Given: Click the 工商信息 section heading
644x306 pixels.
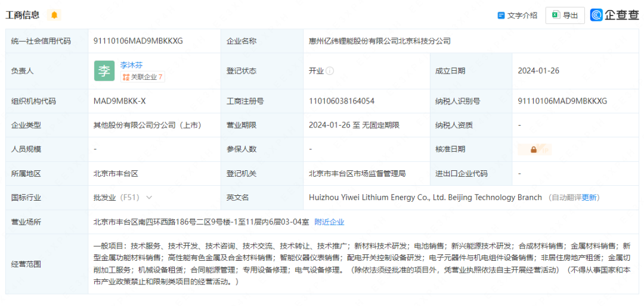Looking at the screenshot, I should (23, 15).
